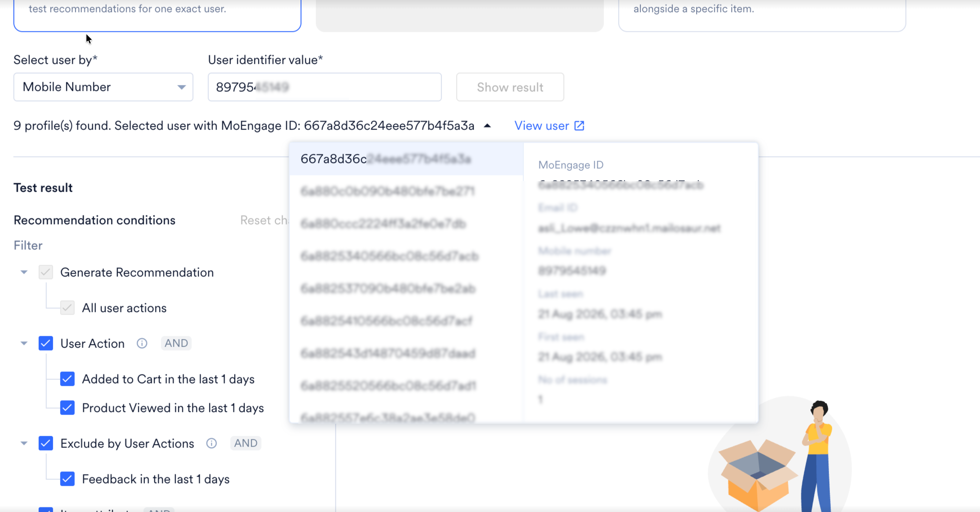Toggle the Generate Recommendation checkbox
The image size is (980, 512).
[x=46, y=272]
